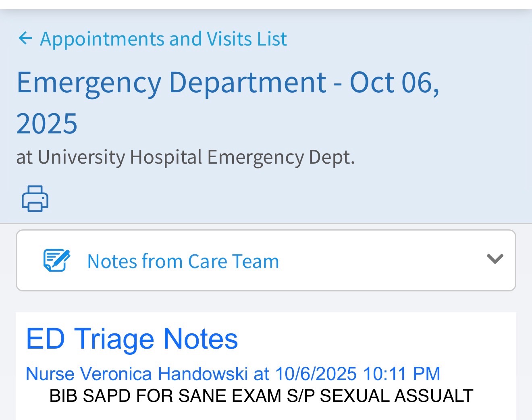Click the BIB SAPD triage note text

coord(261,396)
